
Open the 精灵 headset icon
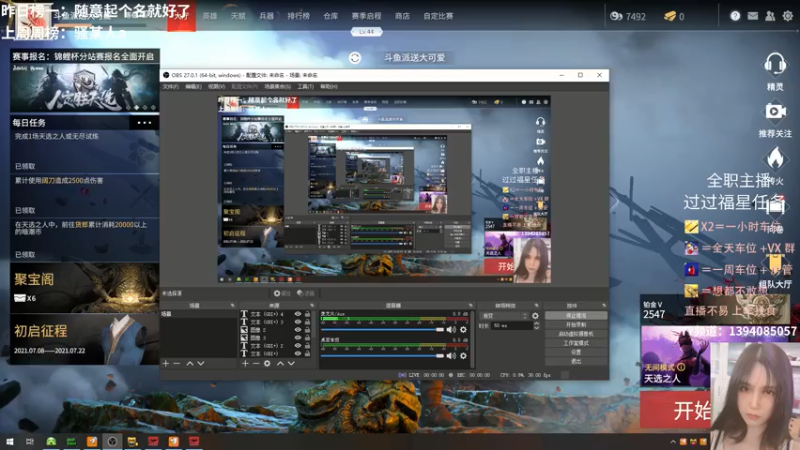coord(775,64)
